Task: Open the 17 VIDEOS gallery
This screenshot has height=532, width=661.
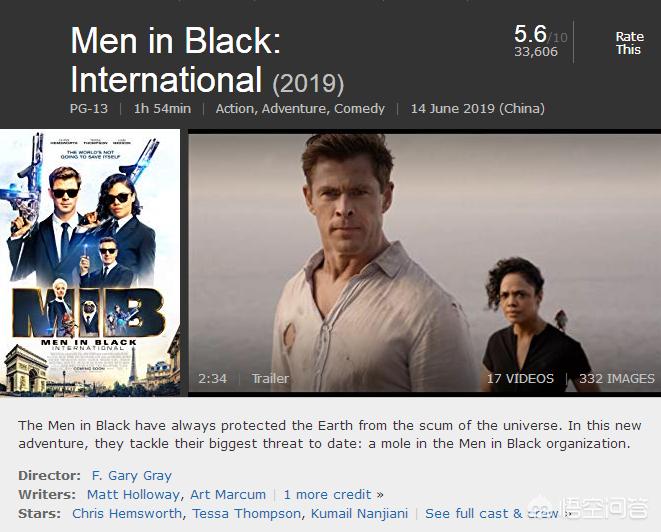Action: (x=520, y=379)
